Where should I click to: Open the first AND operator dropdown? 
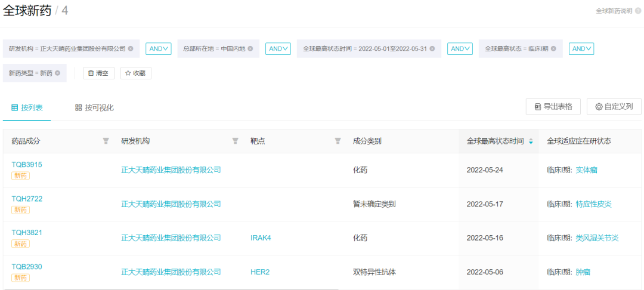tap(158, 49)
